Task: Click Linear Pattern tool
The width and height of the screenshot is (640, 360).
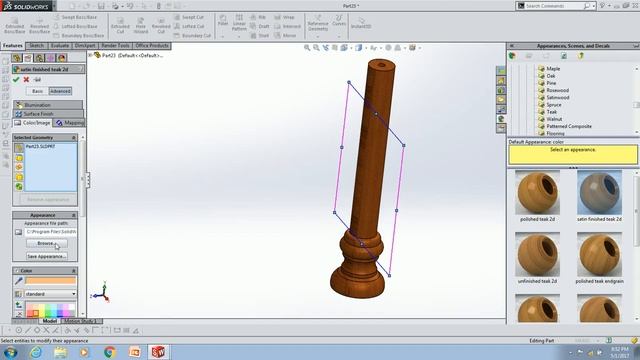Action: tap(239, 23)
